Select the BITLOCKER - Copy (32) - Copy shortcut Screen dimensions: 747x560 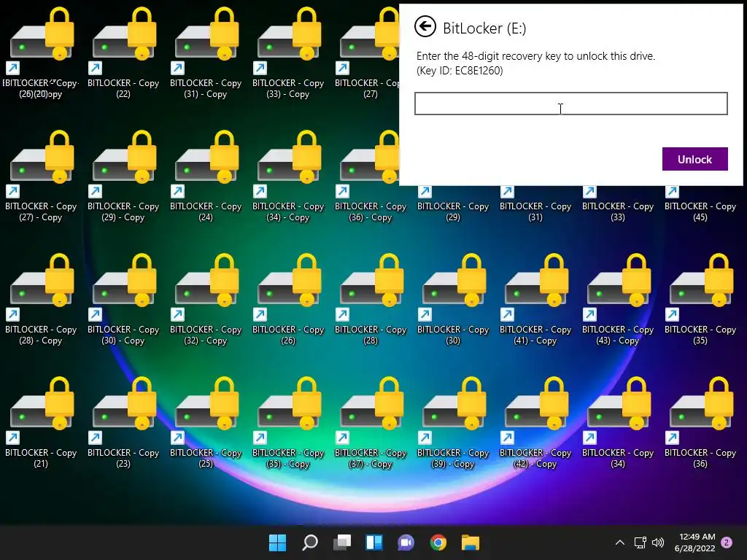pyautogui.click(x=206, y=299)
